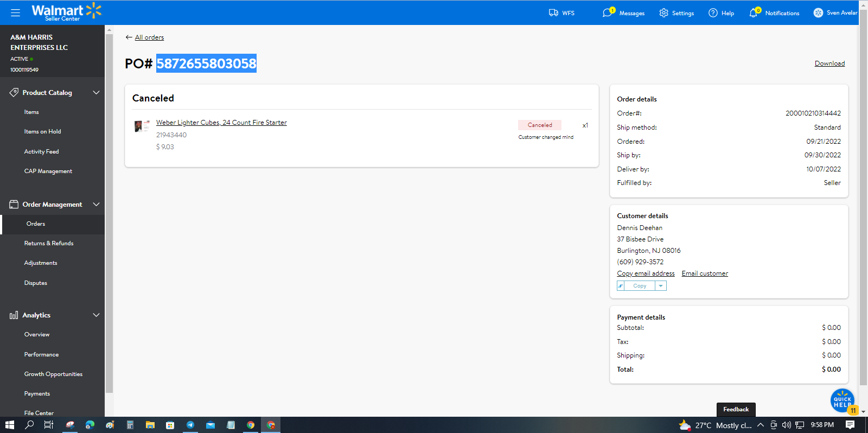Open Analytics Overview
Viewport: 868px width, 433px height.
point(37,335)
